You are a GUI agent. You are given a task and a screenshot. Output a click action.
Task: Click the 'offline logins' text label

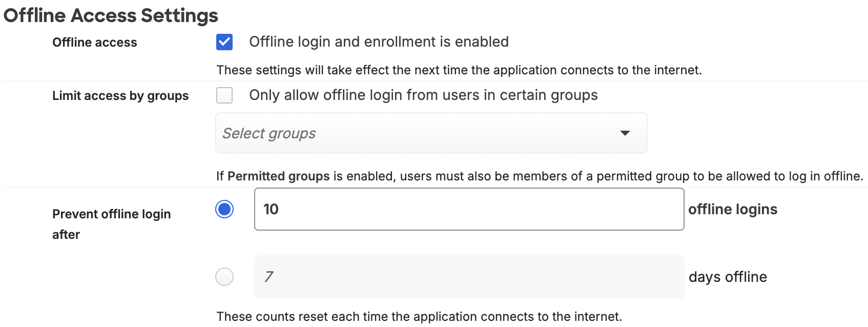[733, 209]
